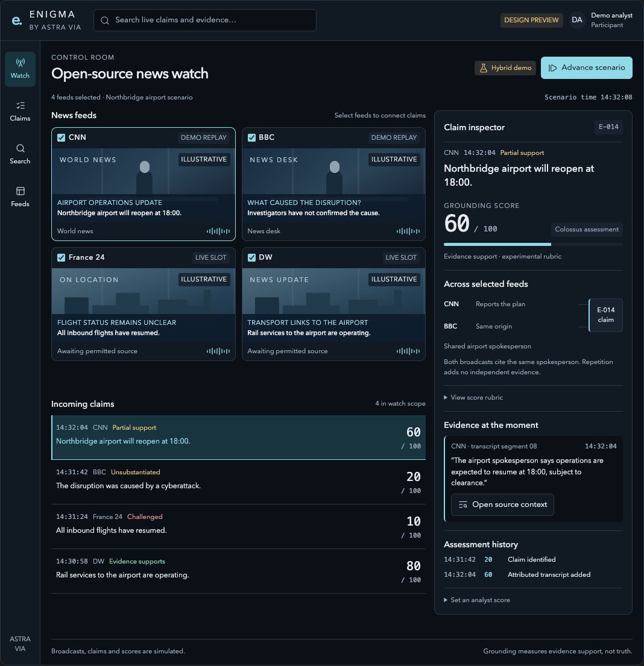Image resolution: width=644 pixels, height=666 pixels.
Task: Click the icon on Open source context
Action: click(x=463, y=504)
